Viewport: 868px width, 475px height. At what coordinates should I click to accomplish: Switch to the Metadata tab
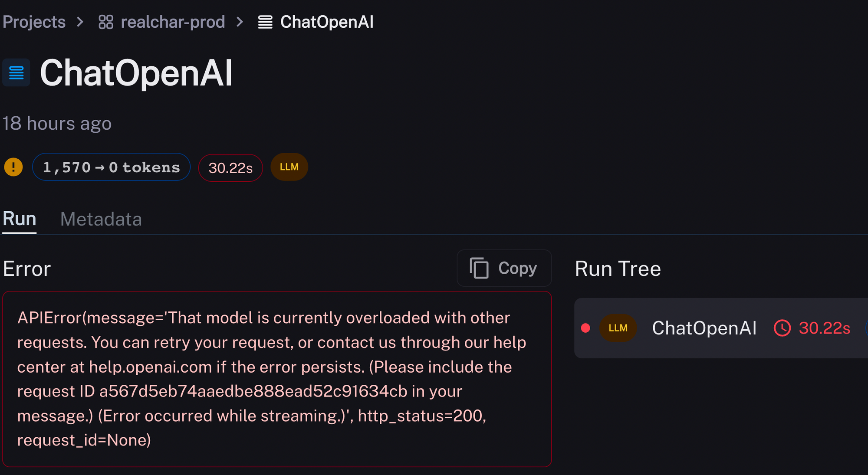[x=101, y=219]
